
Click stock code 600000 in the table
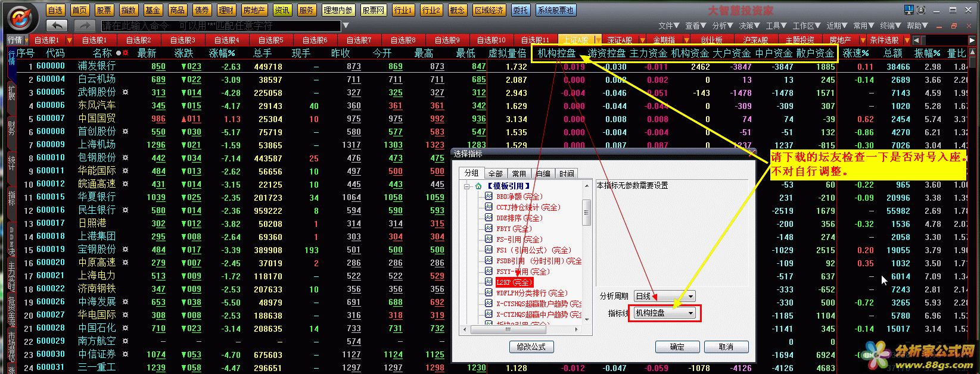click(51, 66)
